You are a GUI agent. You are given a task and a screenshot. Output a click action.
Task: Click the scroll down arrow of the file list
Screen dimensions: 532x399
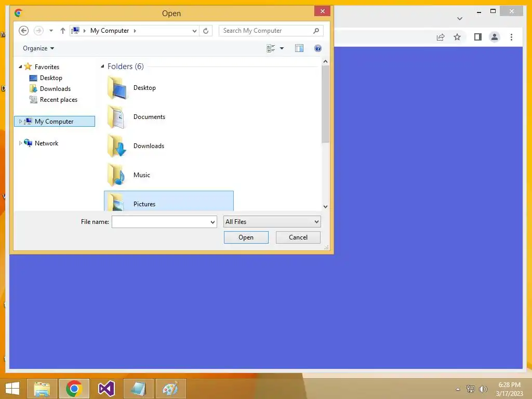pyautogui.click(x=325, y=206)
